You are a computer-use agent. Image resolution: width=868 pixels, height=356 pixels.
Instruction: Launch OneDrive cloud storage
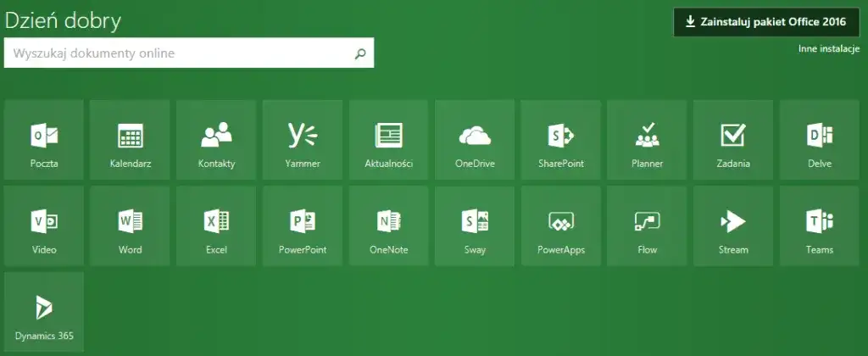coord(475,140)
